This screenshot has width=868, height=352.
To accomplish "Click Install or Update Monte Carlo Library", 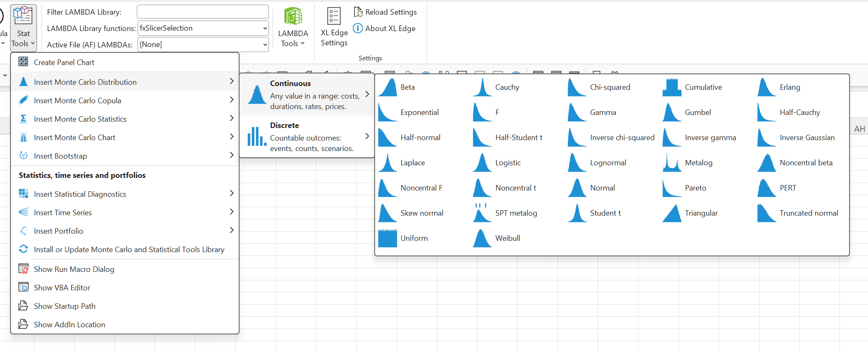I will 125,250.
